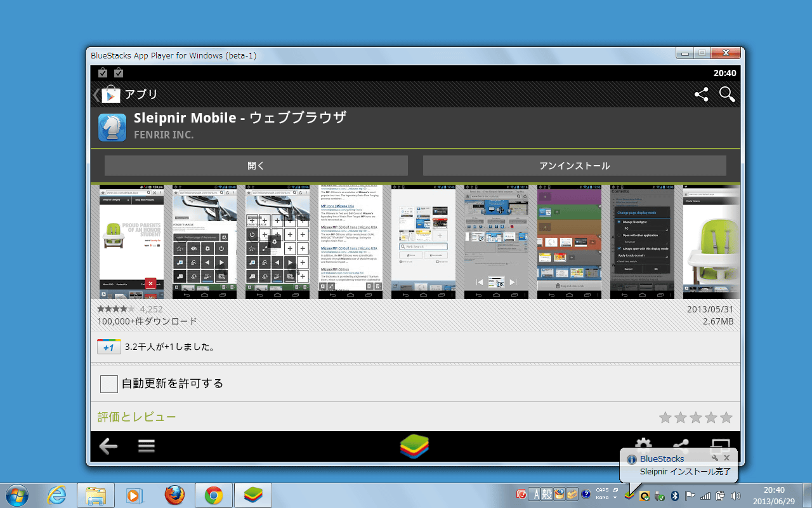Open the taskbar clock showing 20:40

click(774, 495)
